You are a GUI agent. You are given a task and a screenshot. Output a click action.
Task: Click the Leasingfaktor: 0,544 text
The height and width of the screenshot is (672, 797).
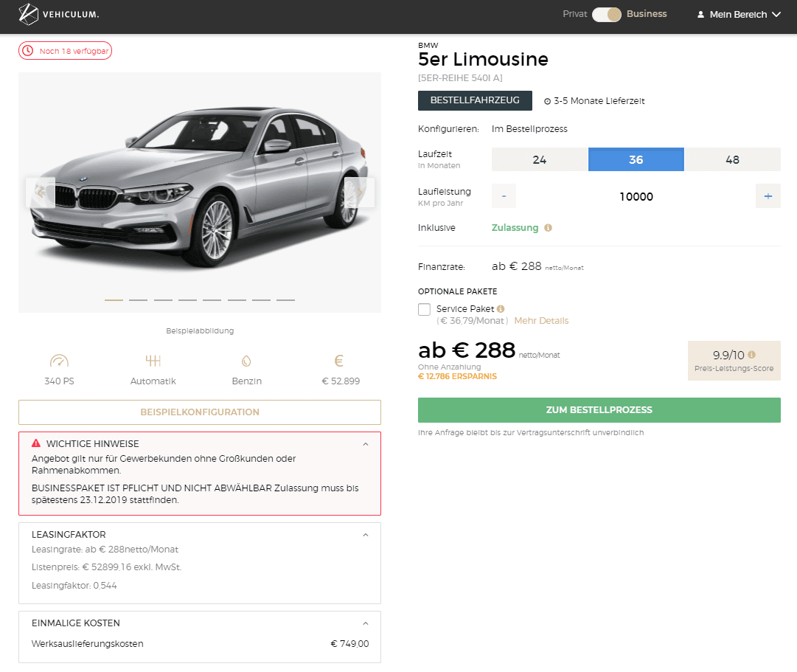click(74, 586)
